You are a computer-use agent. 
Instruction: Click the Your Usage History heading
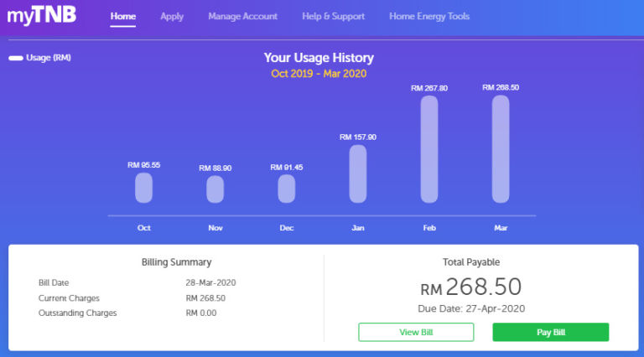319,58
